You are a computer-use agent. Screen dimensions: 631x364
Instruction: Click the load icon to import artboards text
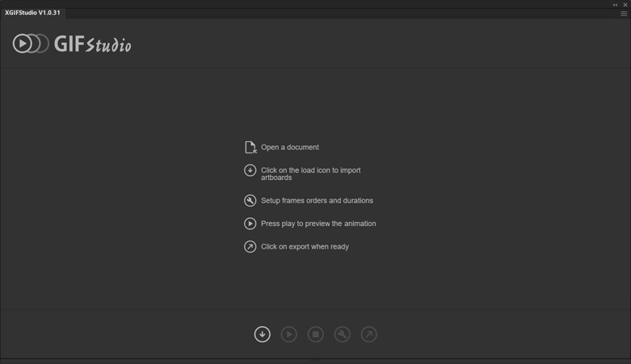tap(311, 174)
